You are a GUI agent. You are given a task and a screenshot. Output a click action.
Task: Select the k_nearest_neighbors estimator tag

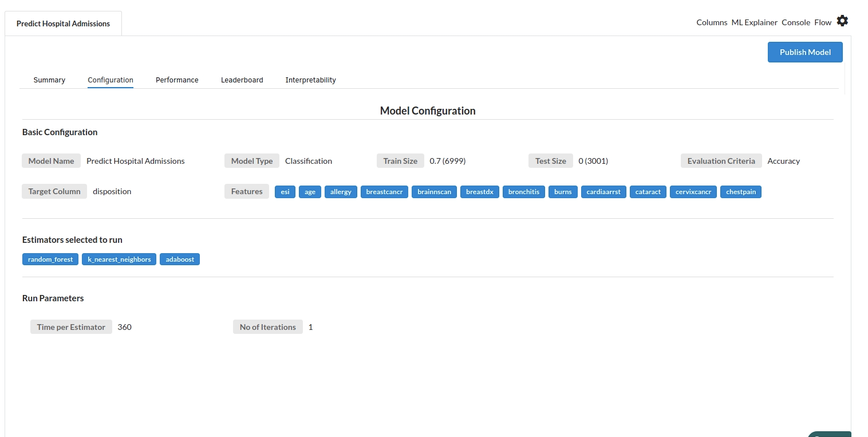119,259
